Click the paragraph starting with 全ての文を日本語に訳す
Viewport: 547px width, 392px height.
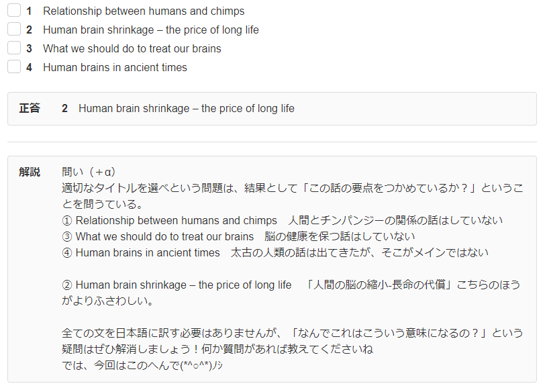click(292, 333)
